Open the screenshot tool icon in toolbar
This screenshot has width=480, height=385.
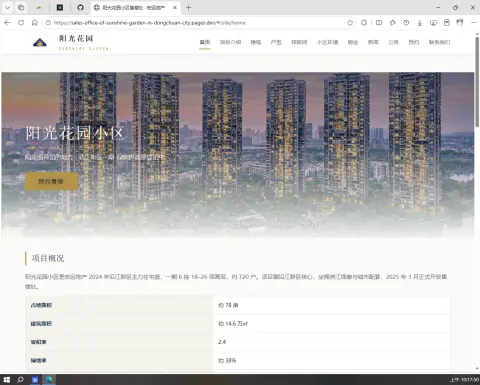pos(433,23)
